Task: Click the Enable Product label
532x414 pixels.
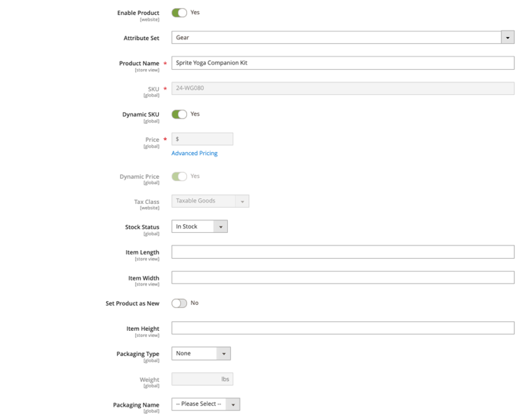Action: (x=138, y=13)
